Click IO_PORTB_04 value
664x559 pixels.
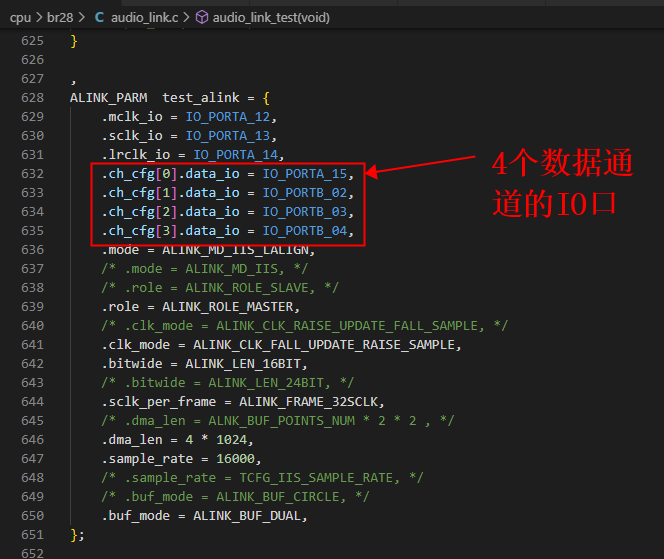[305, 231]
